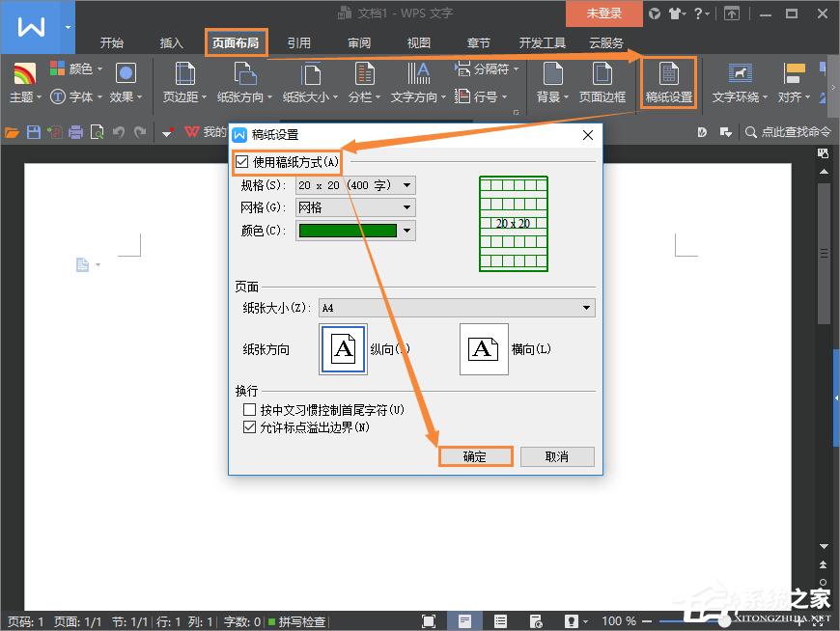Image resolution: width=840 pixels, height=631 pixels.
Task: Open the 背景 background tool
Action: coord(552,81)
